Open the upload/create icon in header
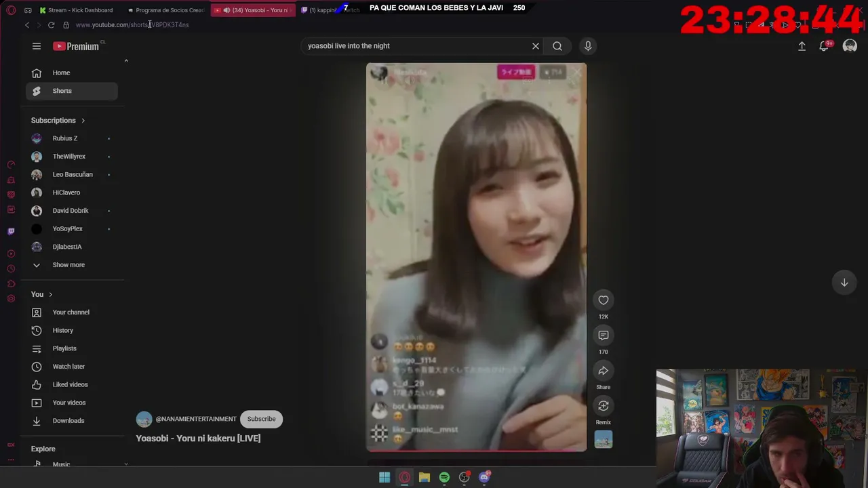This screenshot has width=868, height=488. click(x=802, y=46)
